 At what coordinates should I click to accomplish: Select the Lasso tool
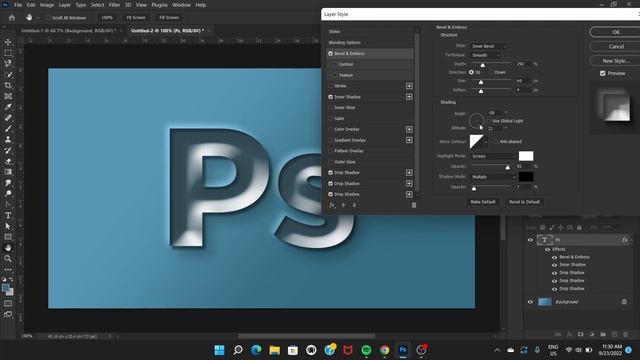(8, 64)
